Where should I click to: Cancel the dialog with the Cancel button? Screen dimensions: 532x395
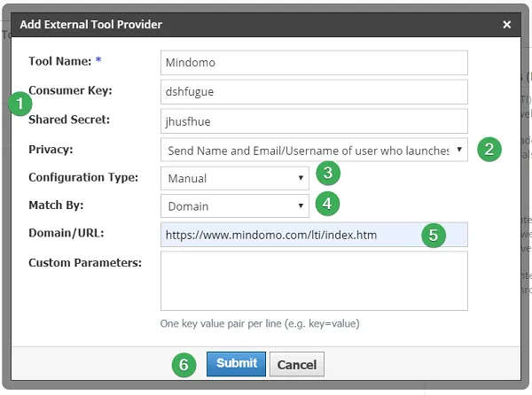[297, 365]
